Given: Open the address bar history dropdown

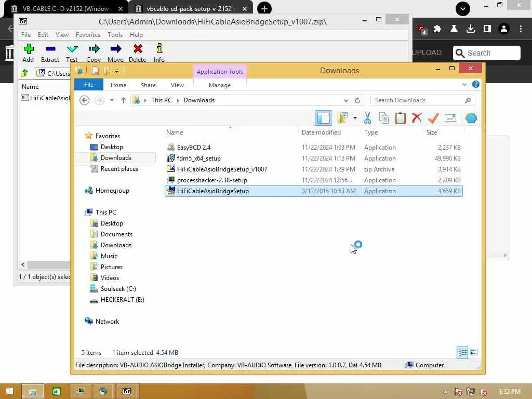Looking at the screenshot, I should pyautogui.click(x=345, y=100).
